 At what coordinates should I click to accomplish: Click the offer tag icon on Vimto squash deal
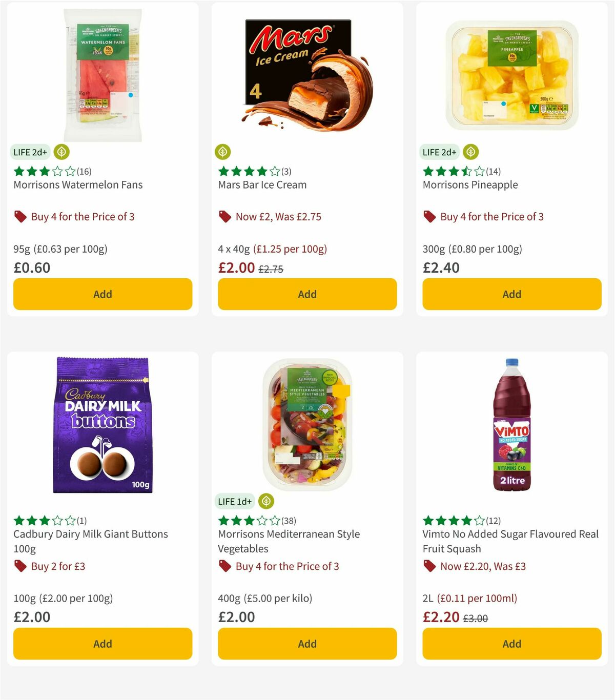[x=429, y=566]
